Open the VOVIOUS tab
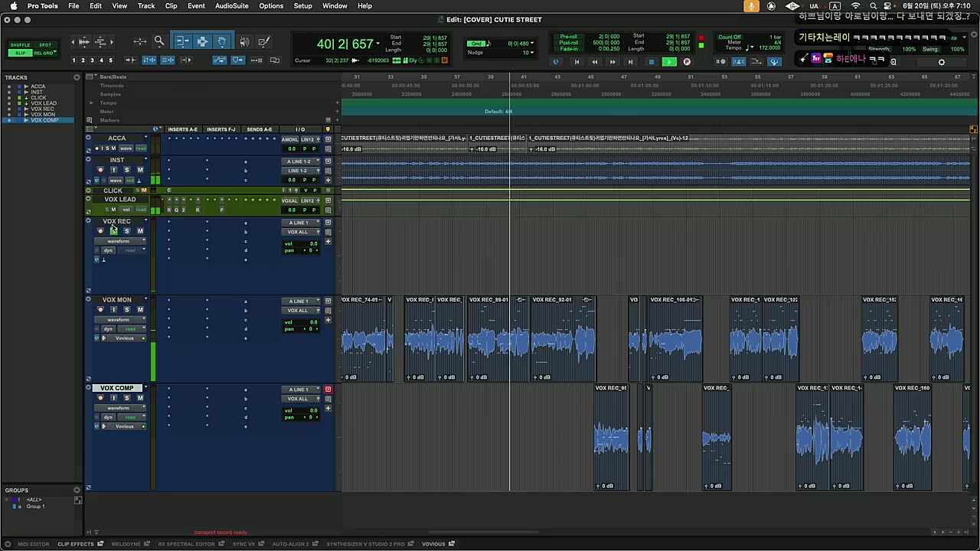Image resolution: width=980 pixels, height=551 pixels. [x=433, y=544]
